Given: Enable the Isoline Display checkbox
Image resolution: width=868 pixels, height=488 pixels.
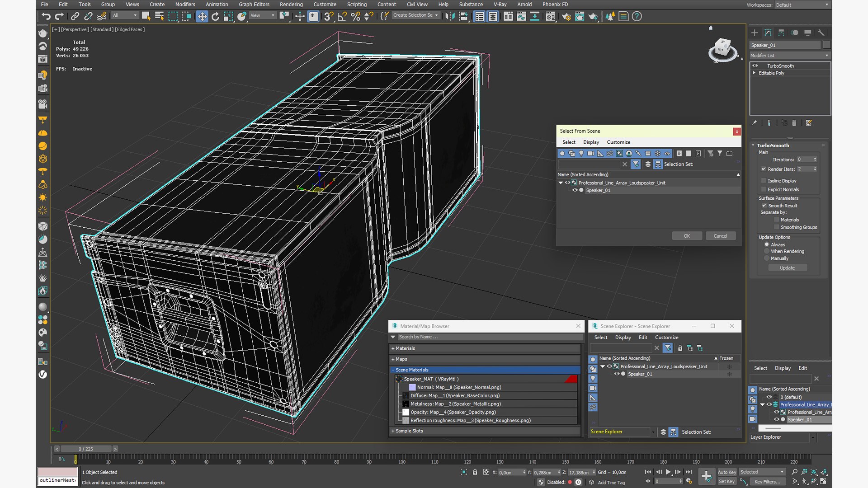Looking at the screenshot, I should tap(764, 181).
